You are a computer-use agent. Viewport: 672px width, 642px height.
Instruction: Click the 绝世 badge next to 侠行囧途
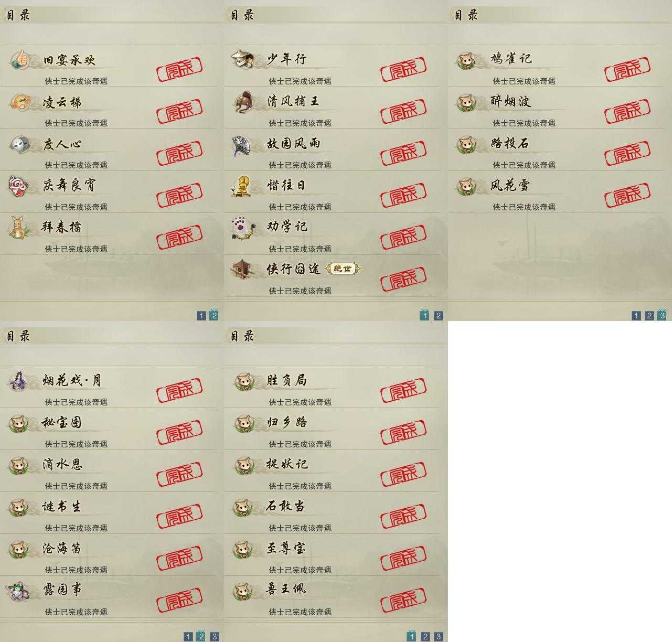[x=344, y=269]
